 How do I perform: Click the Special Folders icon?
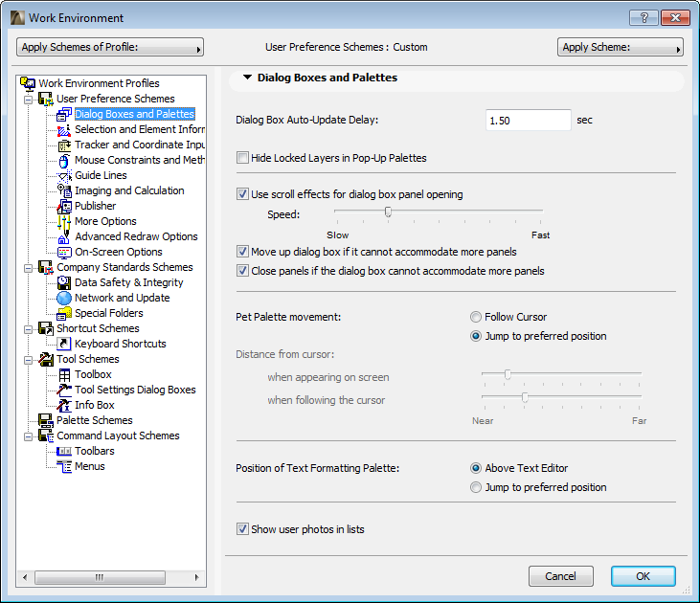(x=64, y=313)
